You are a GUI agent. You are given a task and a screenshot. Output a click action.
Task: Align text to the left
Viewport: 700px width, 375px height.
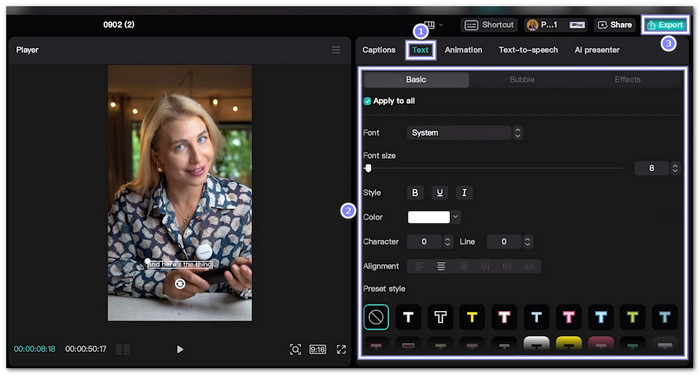(x=419, y=267)
